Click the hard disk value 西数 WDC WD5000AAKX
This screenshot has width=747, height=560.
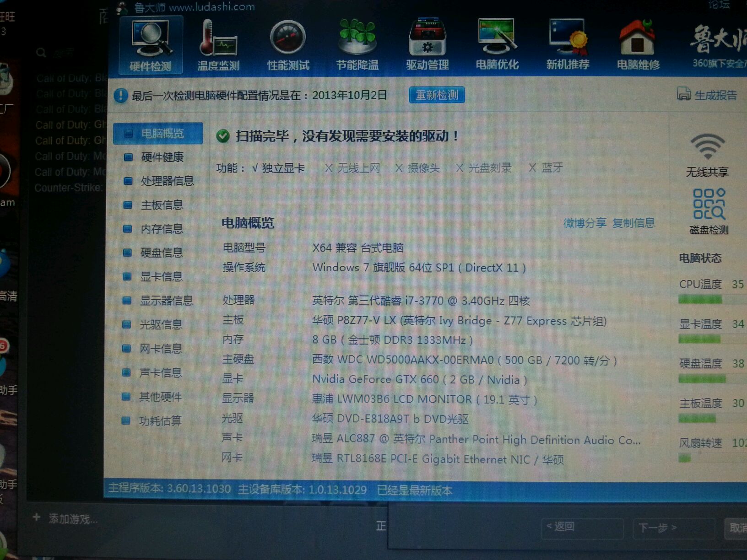click(465, 360)
